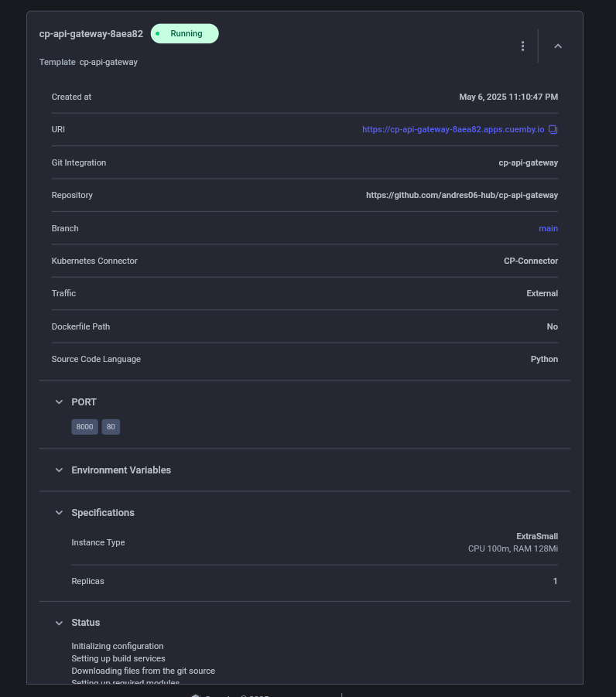Select the 80 port chip

pos(111,426)
